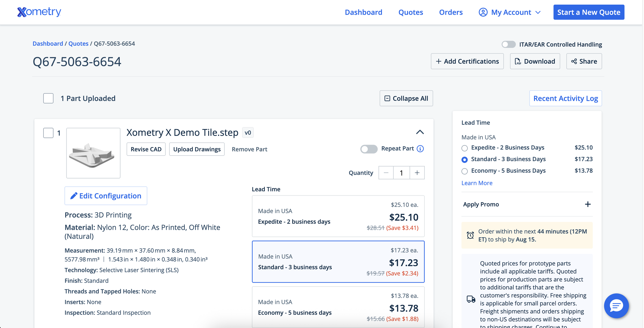Click the Repeat Part info icon
Screen dimensions: 644x328
420,149
